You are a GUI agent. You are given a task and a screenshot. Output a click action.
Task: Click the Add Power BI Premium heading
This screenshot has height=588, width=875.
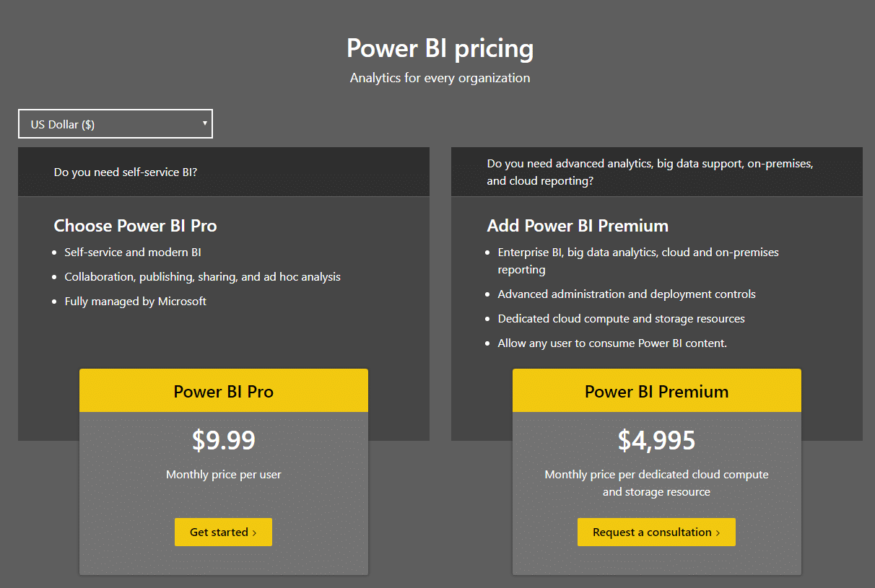[578, 226]
